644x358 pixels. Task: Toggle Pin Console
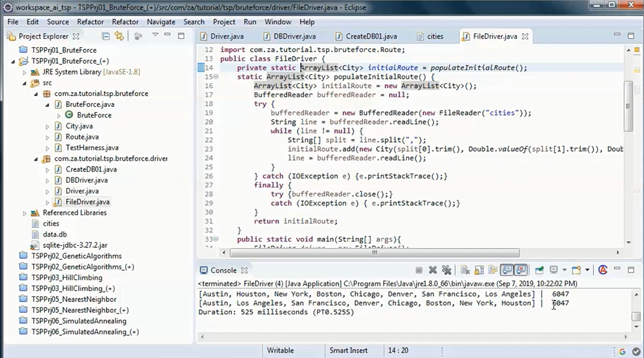[x=539, y=270]
